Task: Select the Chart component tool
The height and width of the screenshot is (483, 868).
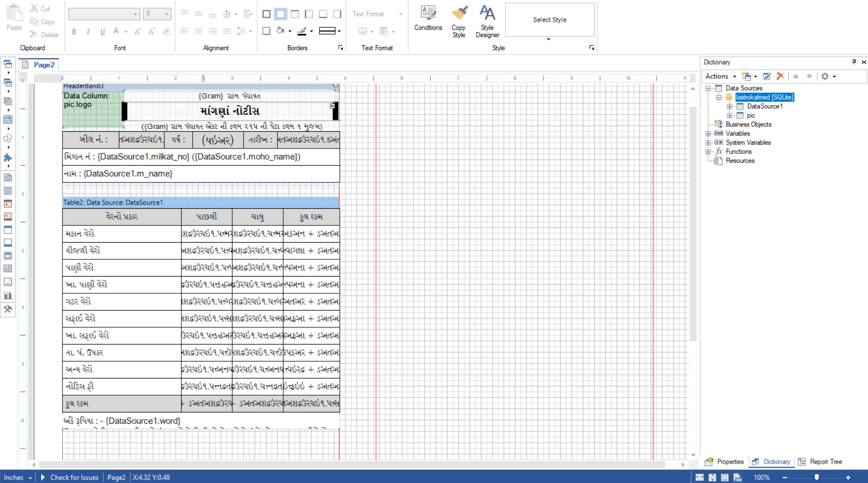Action: (x=8, y=295)
